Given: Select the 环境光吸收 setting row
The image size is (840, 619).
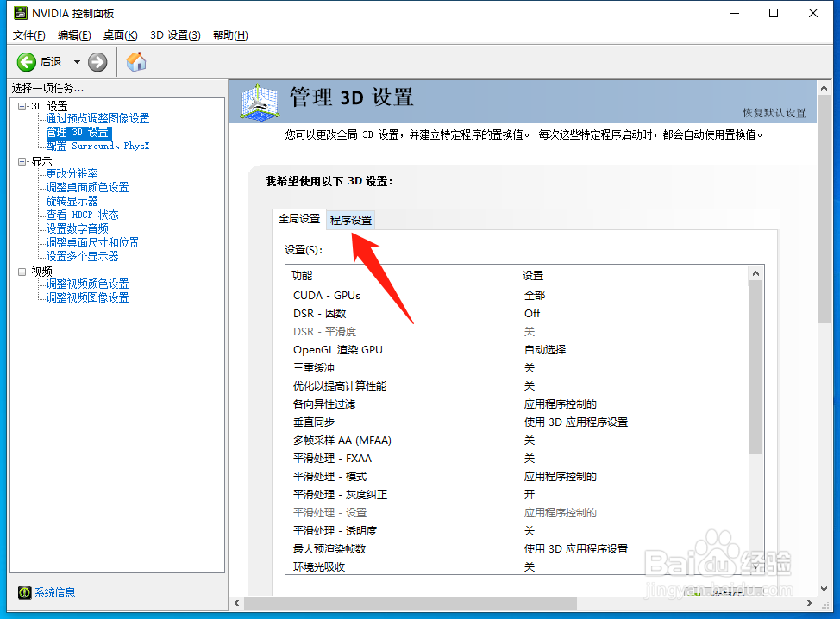Looking at the screenshot, I should pyautogui.click(x=517, y=566).
